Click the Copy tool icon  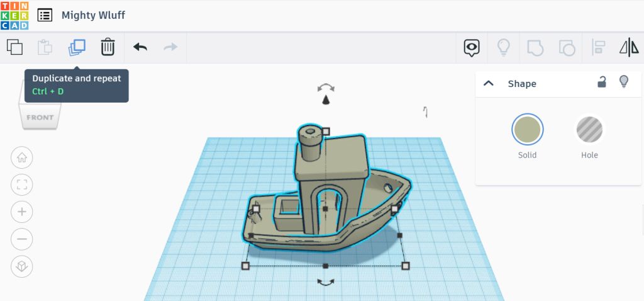[14, 47]
